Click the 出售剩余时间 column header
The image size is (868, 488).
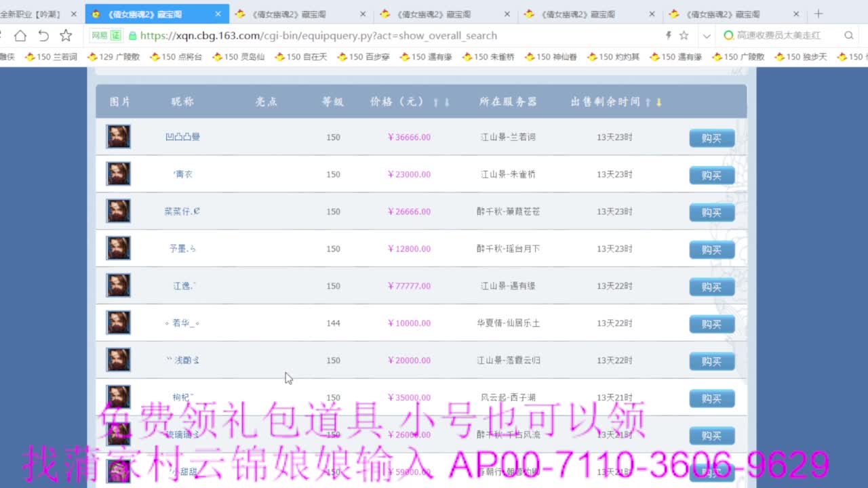[x=606, y=102]
